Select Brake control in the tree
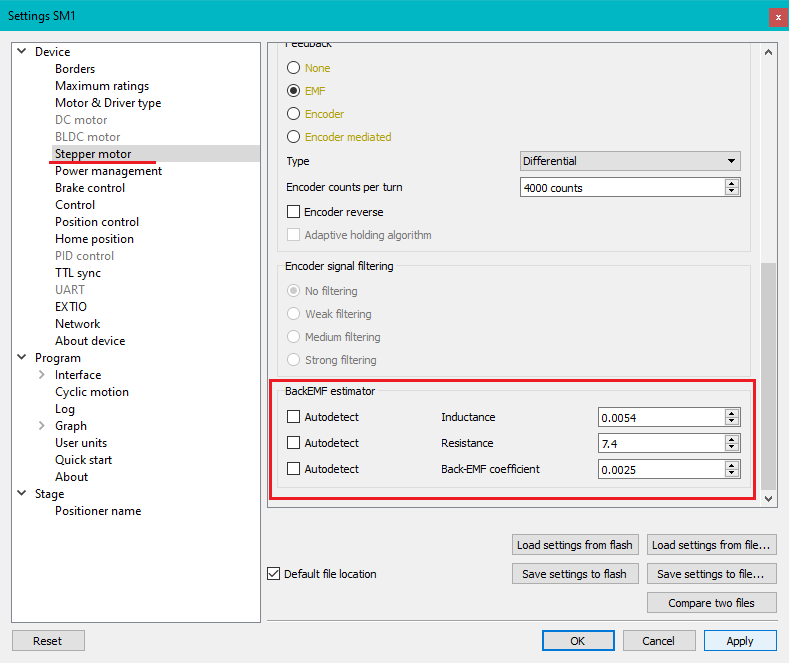This screenshot has width=789, height=663. 90,188
